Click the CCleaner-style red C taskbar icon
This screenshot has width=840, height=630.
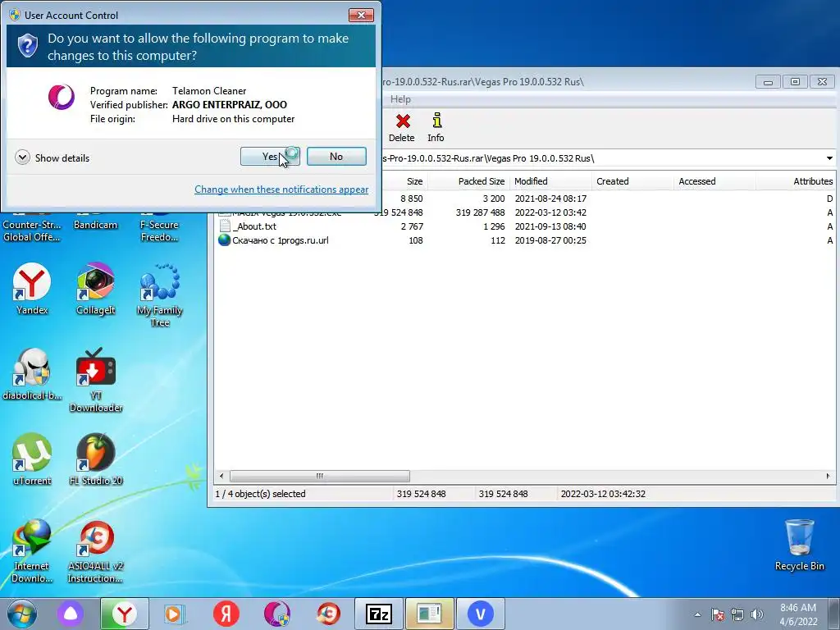(328, 614)
